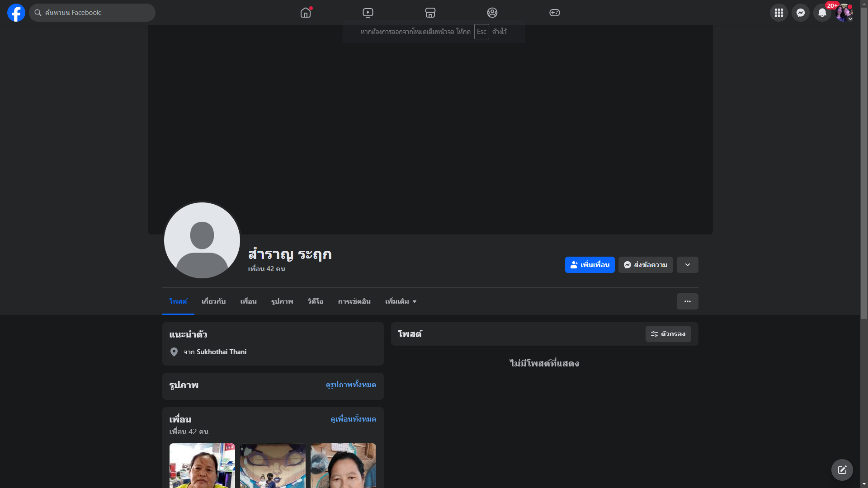Open the Home feed icon
This screenshot has height=488, width=868.
pos(306,13)
